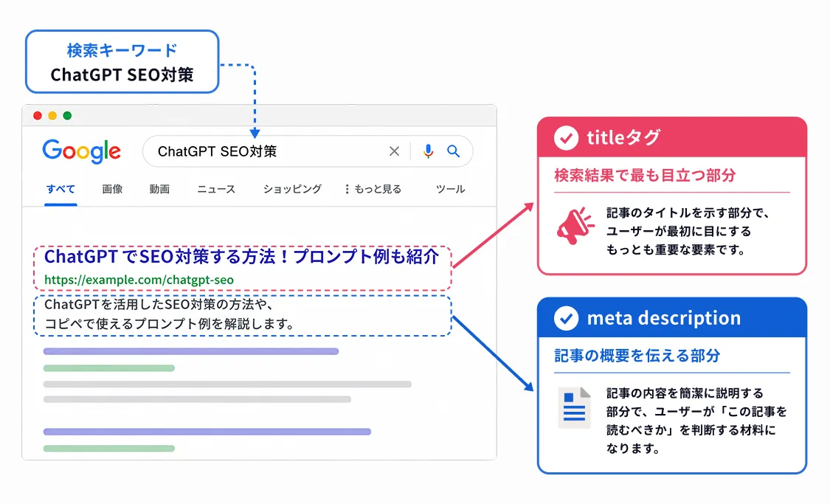Click the yellow minimize window dot
The width and height of the screenshot is (830, 504).
(52, 115)
